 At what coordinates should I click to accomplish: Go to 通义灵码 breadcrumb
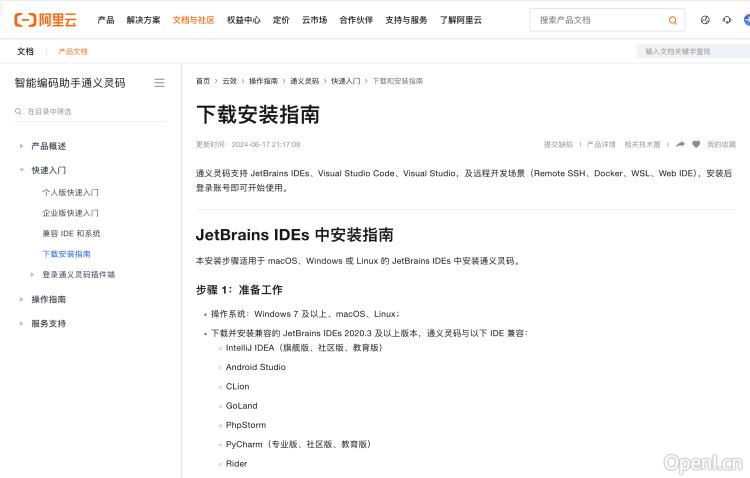click(x=305, y=81)
